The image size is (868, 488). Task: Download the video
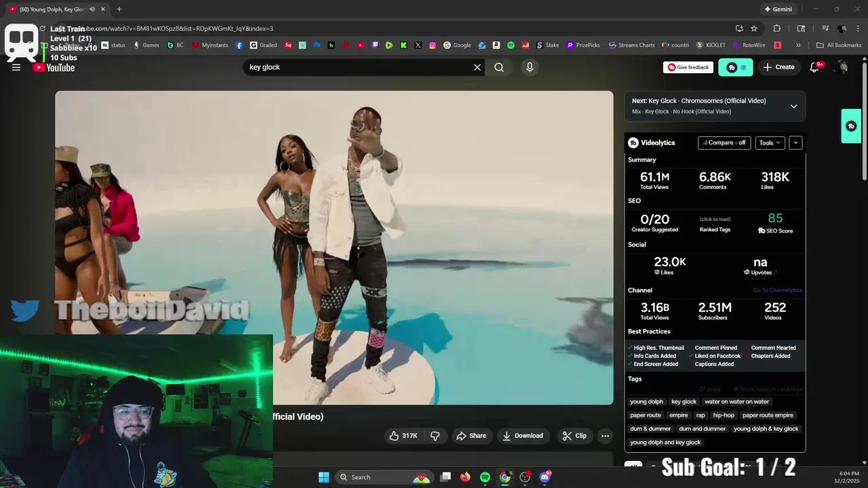tap(523, 436)
